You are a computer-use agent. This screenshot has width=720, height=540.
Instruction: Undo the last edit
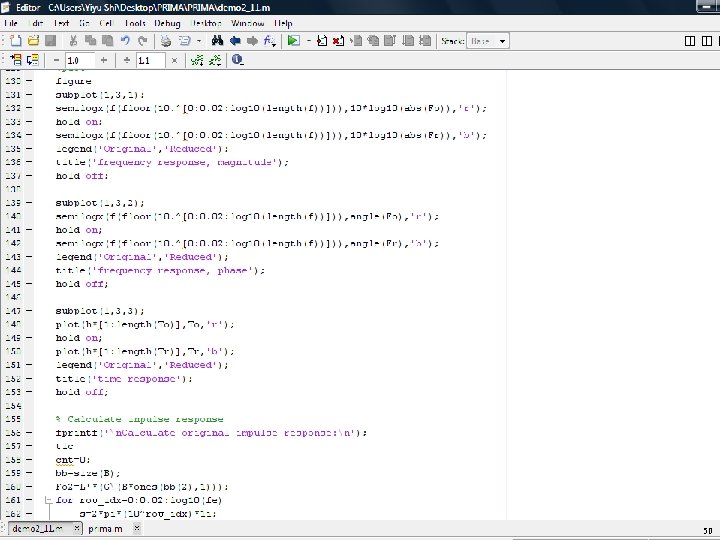pos(125,41)
